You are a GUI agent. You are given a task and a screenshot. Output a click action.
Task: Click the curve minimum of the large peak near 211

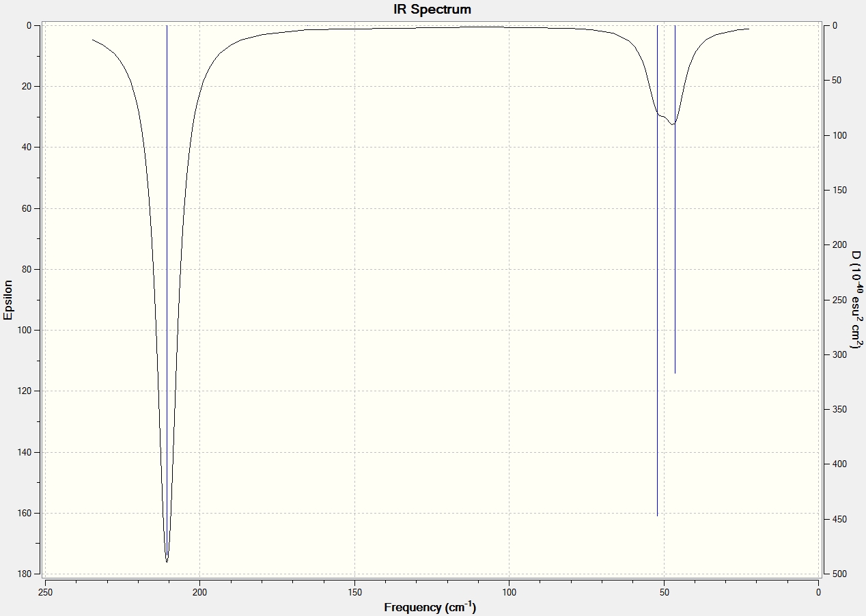(167, 561)
